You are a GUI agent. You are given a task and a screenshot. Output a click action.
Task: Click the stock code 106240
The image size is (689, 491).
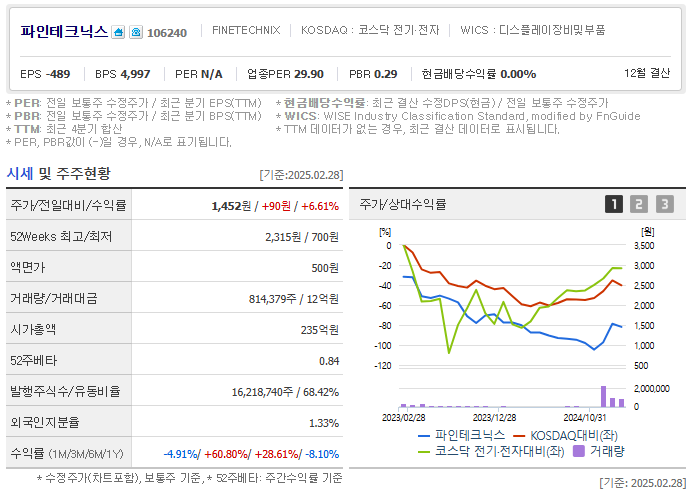click(167, 33)
